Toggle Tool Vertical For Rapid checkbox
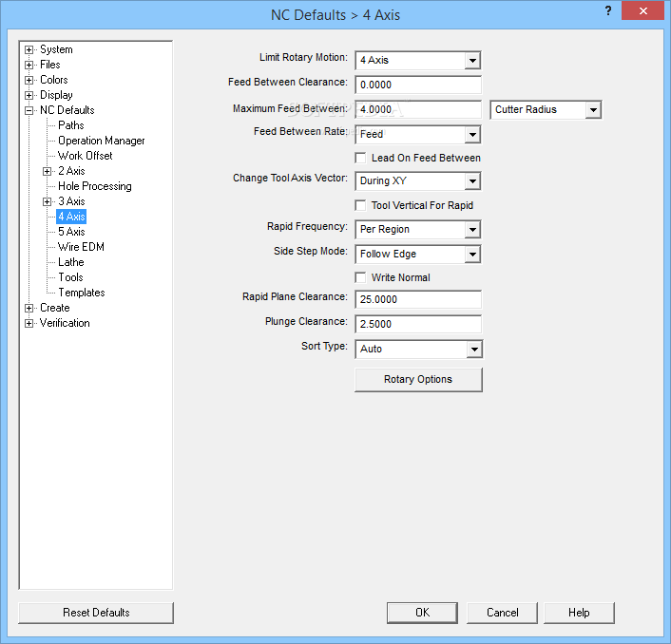 pyautogui.click(x=361, y=206)
